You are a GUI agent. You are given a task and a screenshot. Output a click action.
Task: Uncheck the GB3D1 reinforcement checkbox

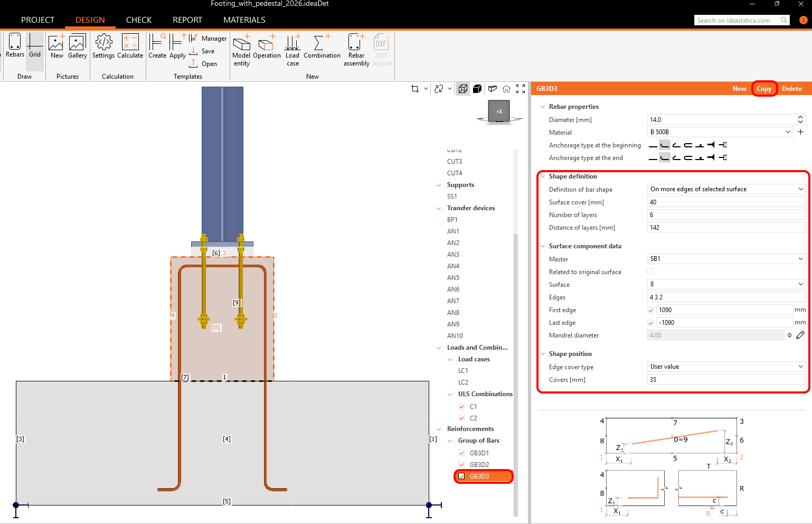point(461,453)
